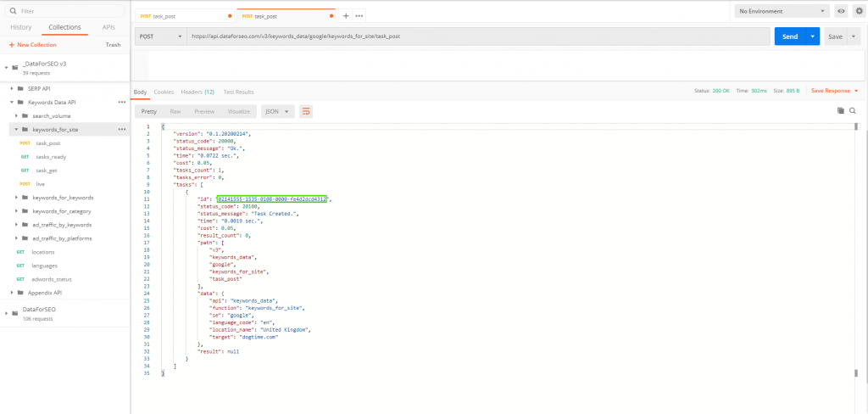This screenshot has height=414, width=868.
Task: Open the Trash link
Action: [113, 45]
